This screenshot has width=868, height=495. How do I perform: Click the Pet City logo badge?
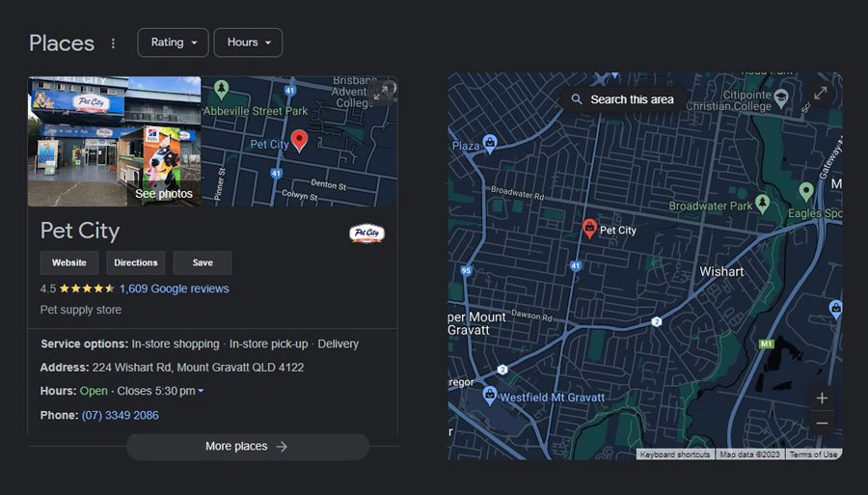click(x=366, y=234)
